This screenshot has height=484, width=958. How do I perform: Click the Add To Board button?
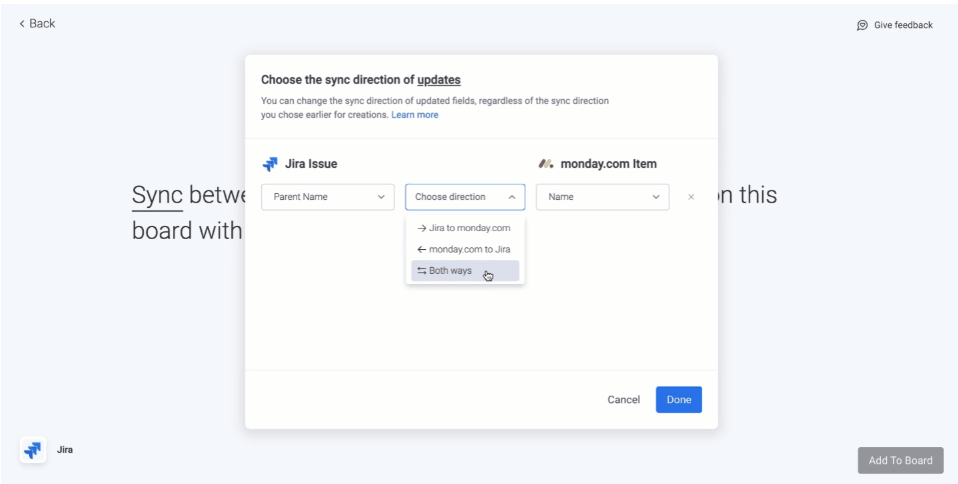click(x=901, y=461)
